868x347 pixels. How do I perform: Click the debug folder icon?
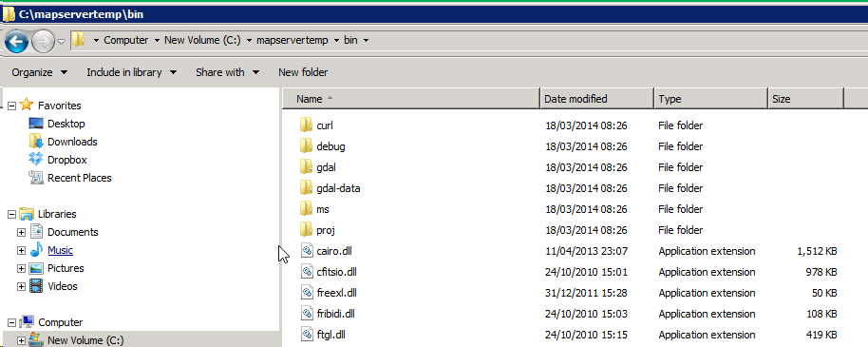306,146
